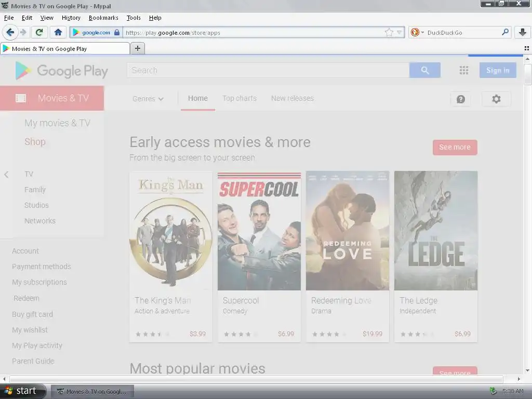The width and height of the screenshot is (532, 399).
Task: Open the settings gear icon
Action: click(x=496, y=99)
